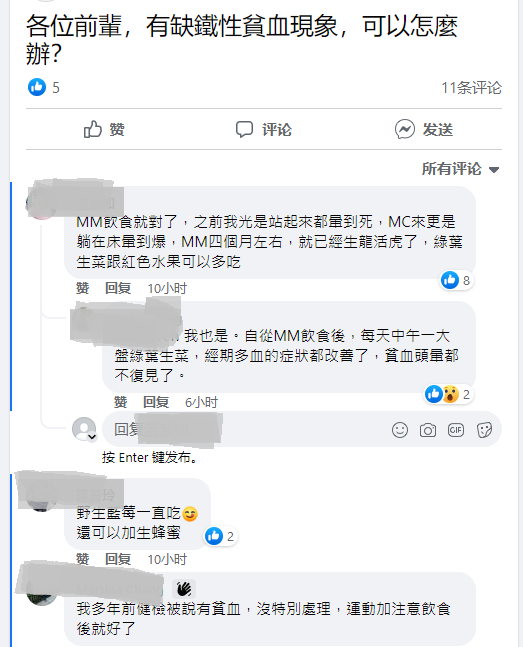523x647 pixels.
Task: Open the 11条评论 comments count link
Action: point(471,87)
